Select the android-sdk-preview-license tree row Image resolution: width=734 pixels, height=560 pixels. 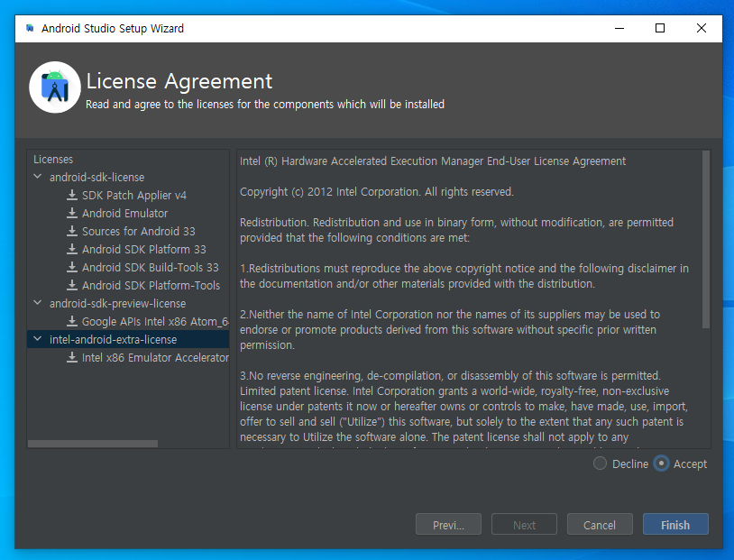[128, 303]
